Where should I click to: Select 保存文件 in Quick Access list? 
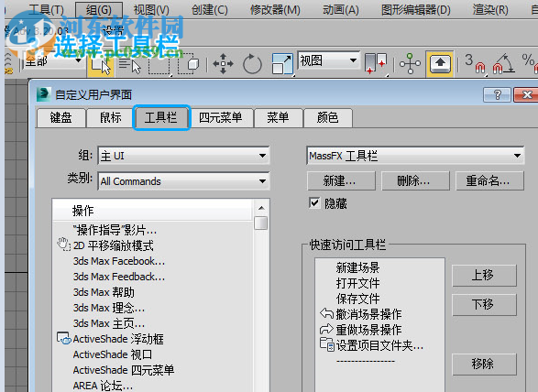point(357,299)
